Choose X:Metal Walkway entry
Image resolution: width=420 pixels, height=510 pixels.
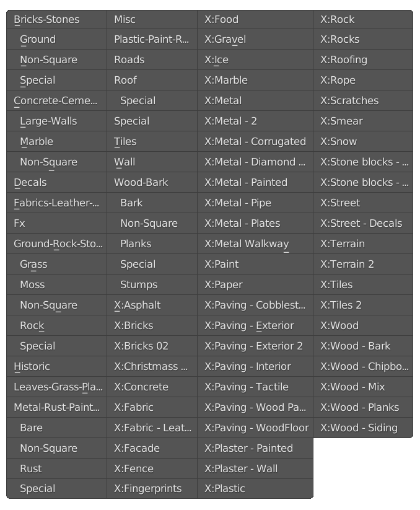point(255,244)
